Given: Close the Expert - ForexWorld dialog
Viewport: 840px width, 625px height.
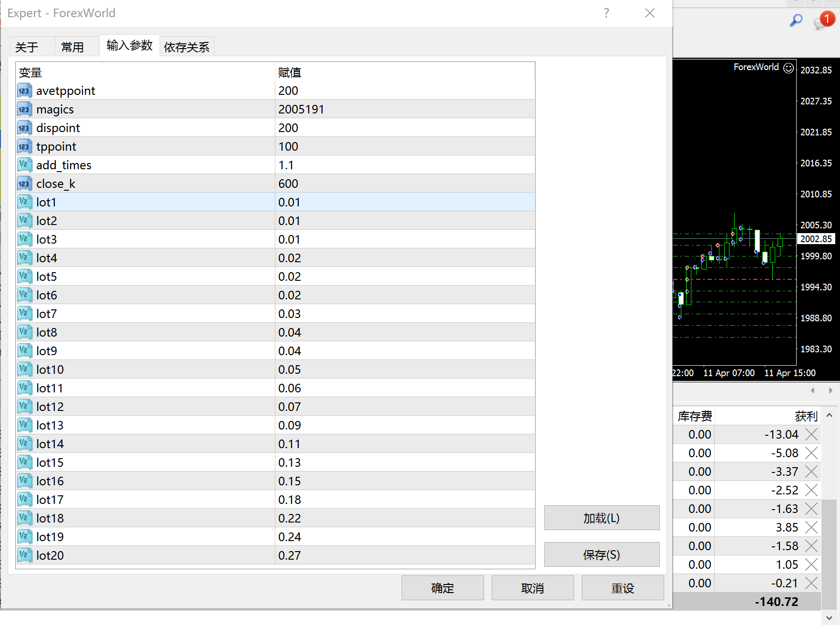Looking at the screenshot, I should tap(650, 13).
